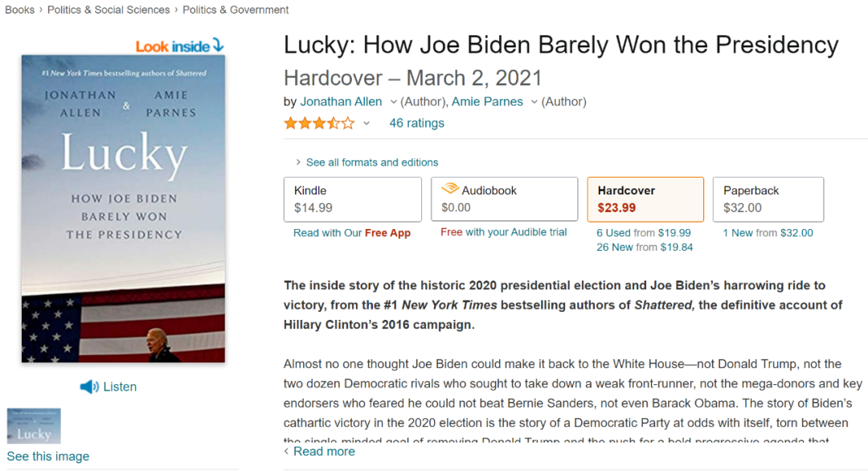
Task: Expand Amie Parnes author dropdown
Action: (x=534, y=102)
